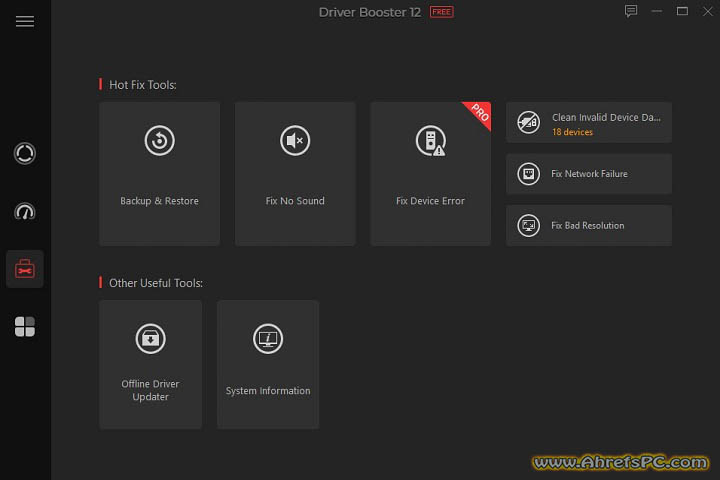Open the hamburger menu

point(25,22)
